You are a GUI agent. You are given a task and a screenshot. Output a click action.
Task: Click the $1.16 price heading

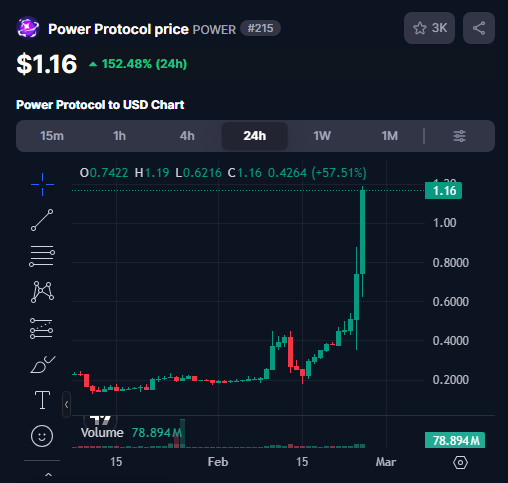pyautogui.click(x=47, y=64)
